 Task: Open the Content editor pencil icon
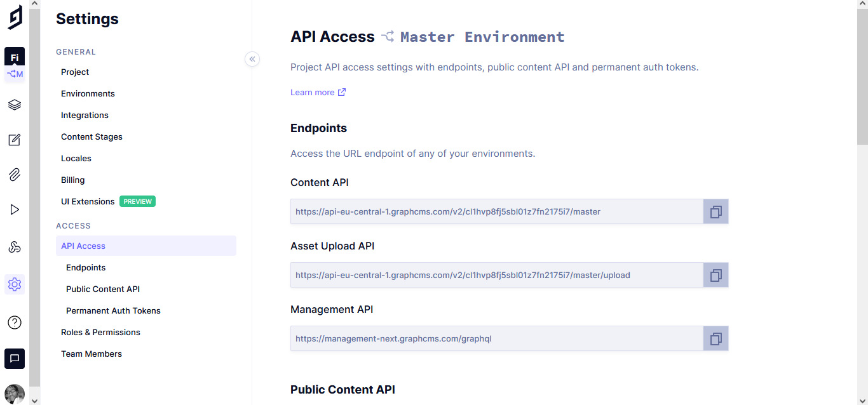tap(15, 140)
